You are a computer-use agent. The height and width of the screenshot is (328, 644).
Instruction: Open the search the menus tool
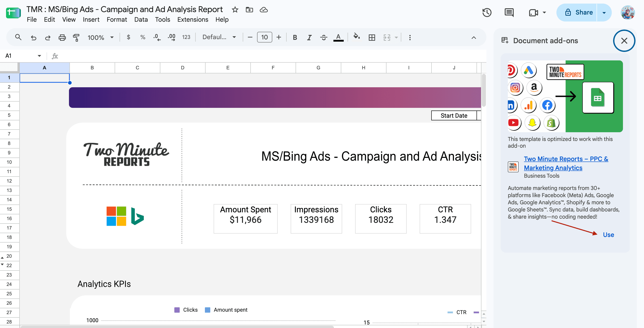tap(18, 37)
